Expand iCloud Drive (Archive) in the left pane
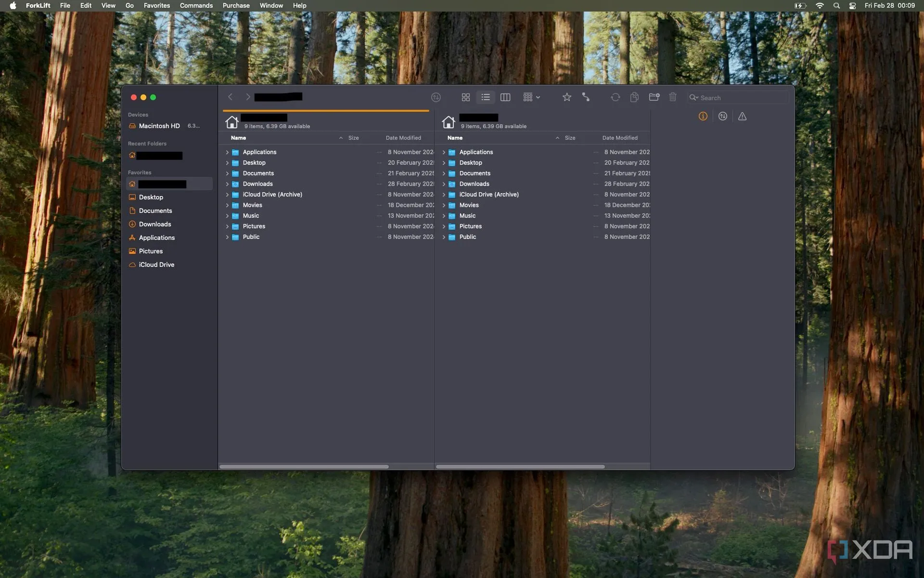The image size is (924, 578). pyautogui.click(x=227, y=195)
